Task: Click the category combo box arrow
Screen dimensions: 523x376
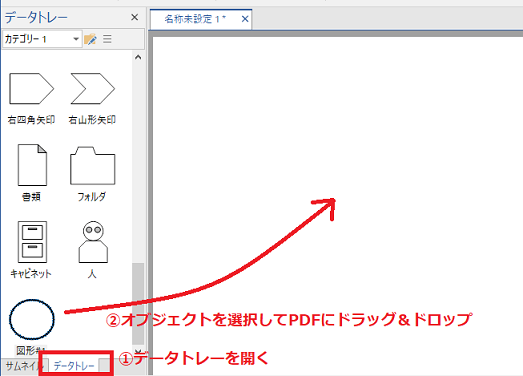Action: [x=76, y=39]
